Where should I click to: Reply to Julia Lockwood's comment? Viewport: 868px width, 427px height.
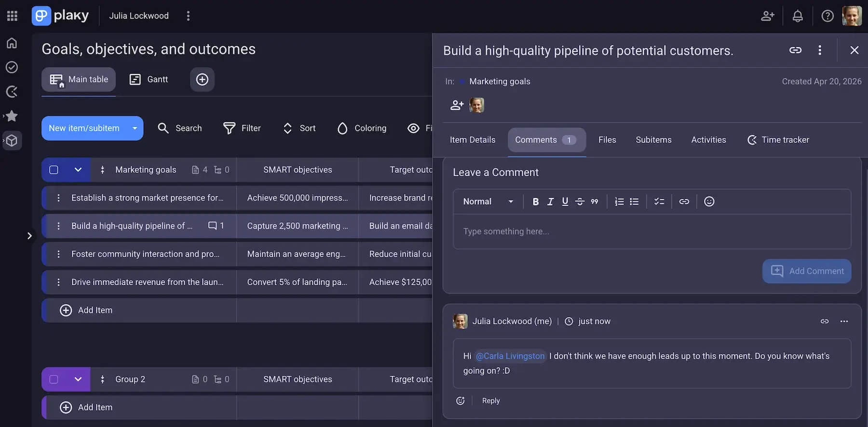491,401
